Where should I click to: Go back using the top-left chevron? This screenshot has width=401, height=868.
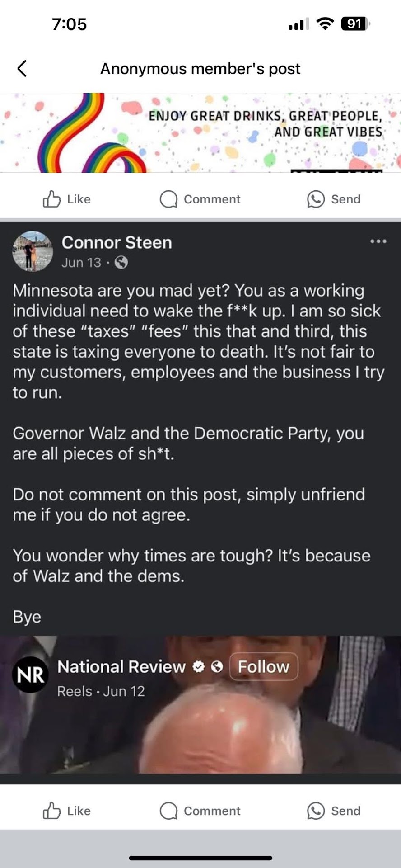22,69
